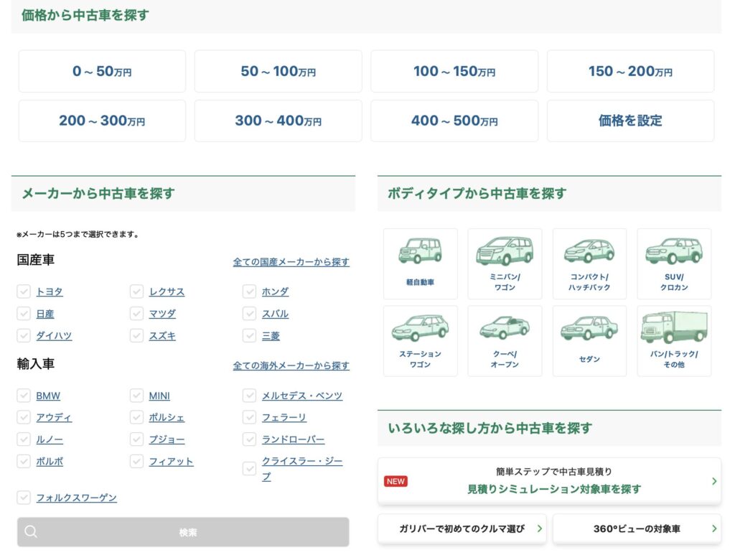735x560 pixels.
Task: Select the セダン body type icon
Action: 589,339
